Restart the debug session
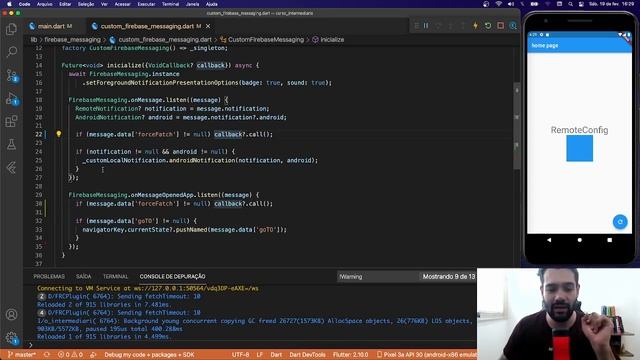 pos(488,26)
